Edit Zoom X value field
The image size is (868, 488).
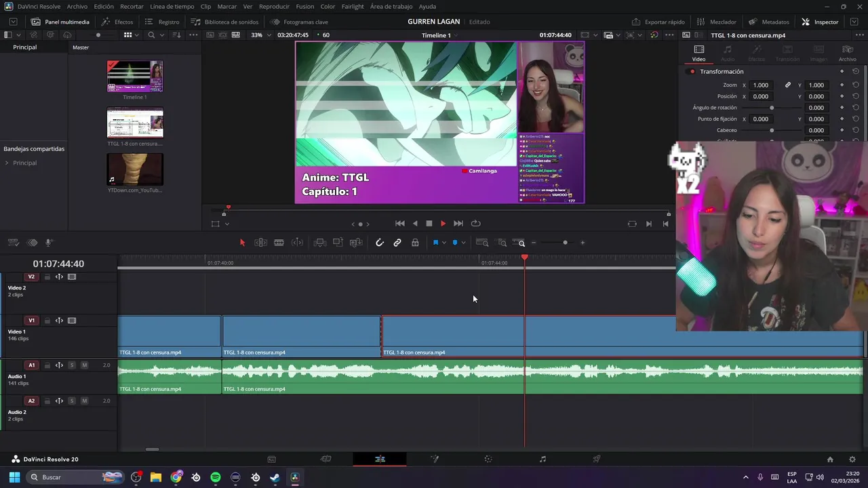[761, 85]
